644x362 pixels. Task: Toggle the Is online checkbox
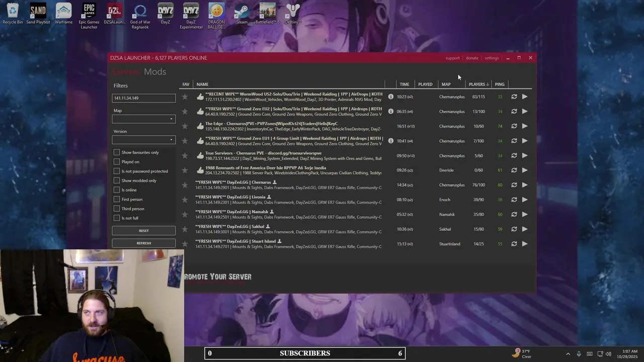(x=117, y=190)
